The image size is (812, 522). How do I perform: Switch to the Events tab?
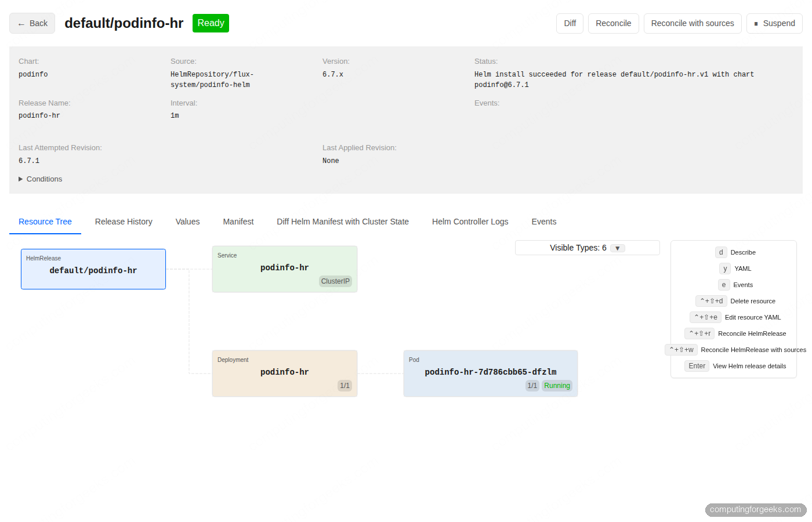click(544, 222)
